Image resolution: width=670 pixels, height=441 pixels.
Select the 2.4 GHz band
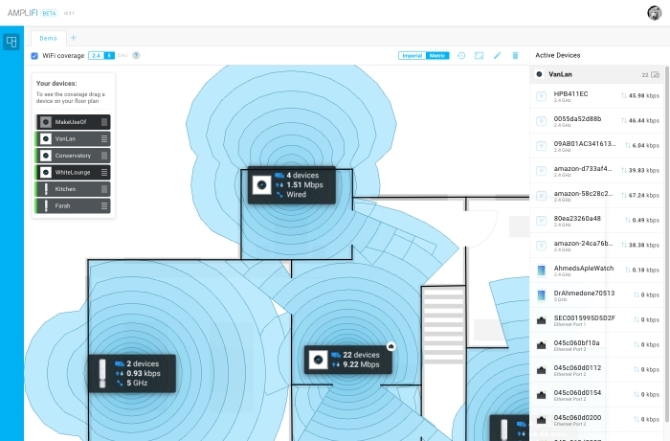(96, 56)
